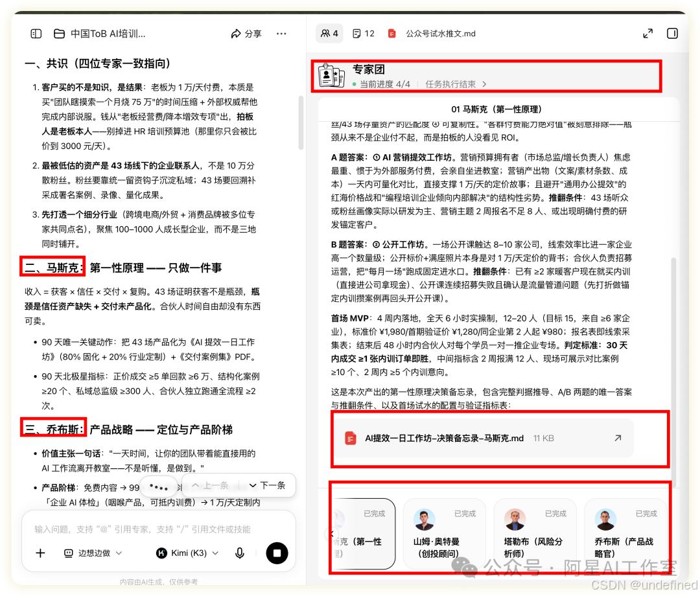This screenshot has width=700, height=596.
Task: Click heading 三、乔布斯:产品战略
Action: [x=128, y=430]
